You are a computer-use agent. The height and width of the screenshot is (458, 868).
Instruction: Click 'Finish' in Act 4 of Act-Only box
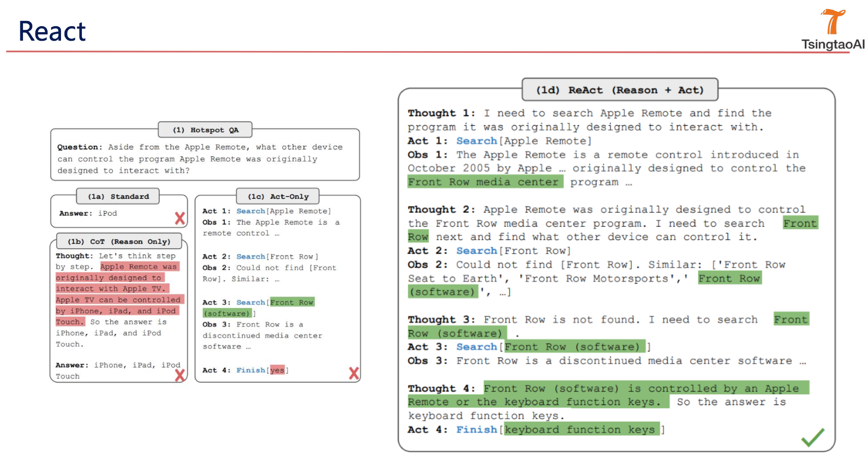coord(251,370)
